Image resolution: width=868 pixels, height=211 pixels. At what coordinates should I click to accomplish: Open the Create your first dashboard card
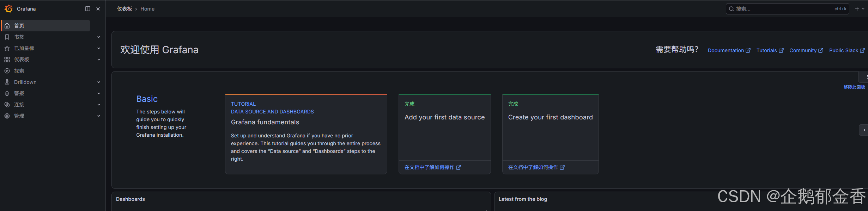551,134
